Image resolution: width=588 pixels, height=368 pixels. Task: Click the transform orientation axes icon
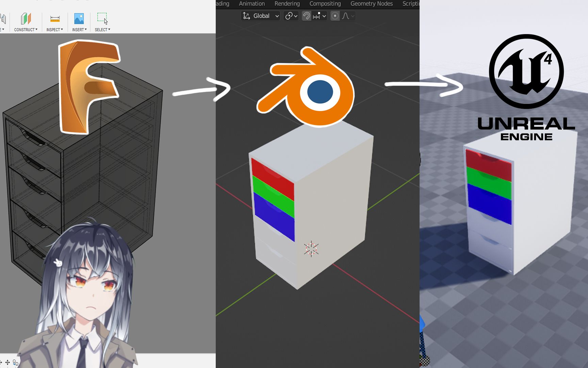246,16
